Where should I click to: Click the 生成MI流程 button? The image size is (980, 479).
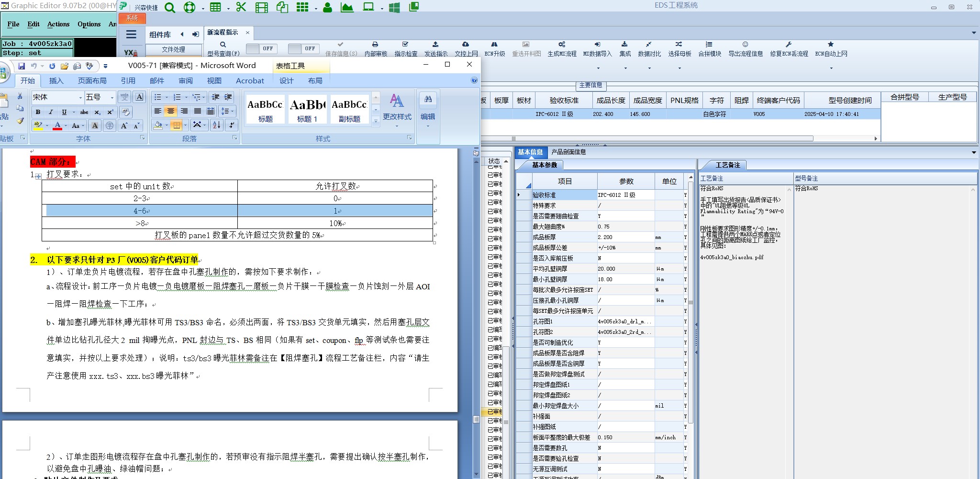click(x=562, y=49)
